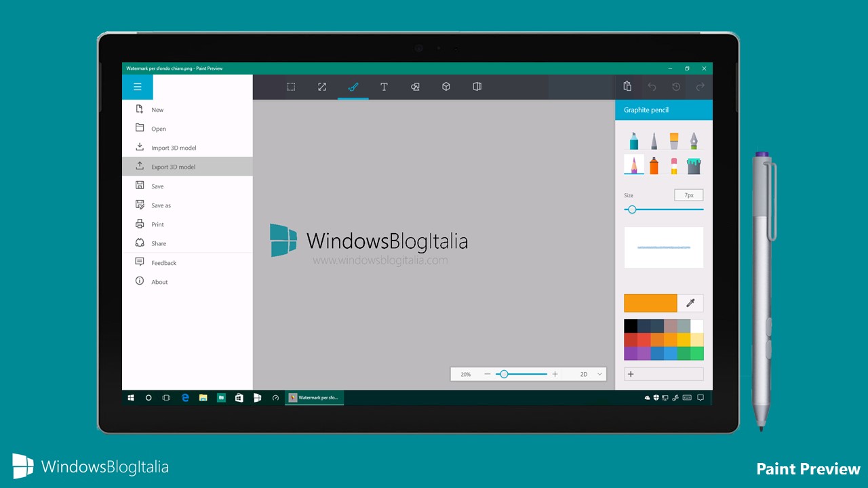Select the gray Pen brush

tap(654, 141)
